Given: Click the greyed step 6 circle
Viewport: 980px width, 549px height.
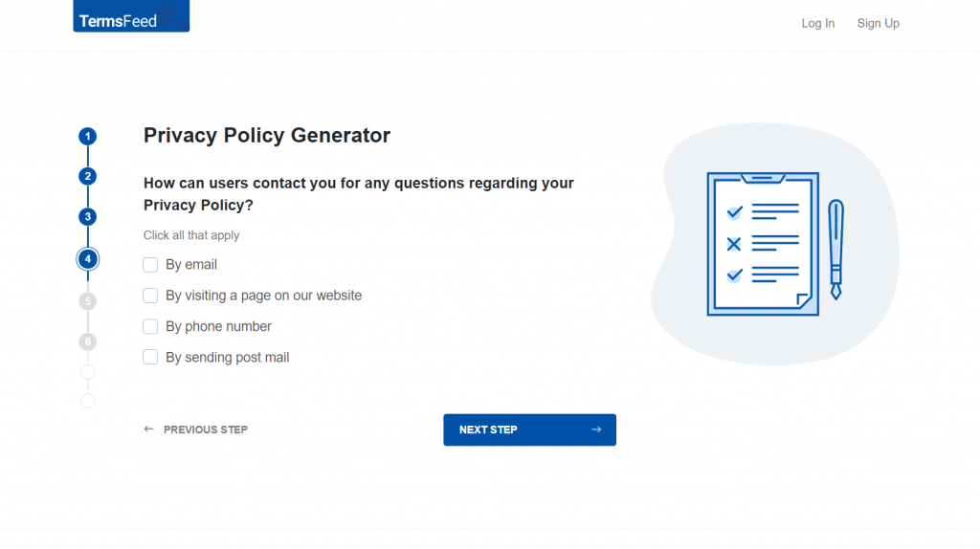Looking at the screenshot, I should (x=87, y=341).
